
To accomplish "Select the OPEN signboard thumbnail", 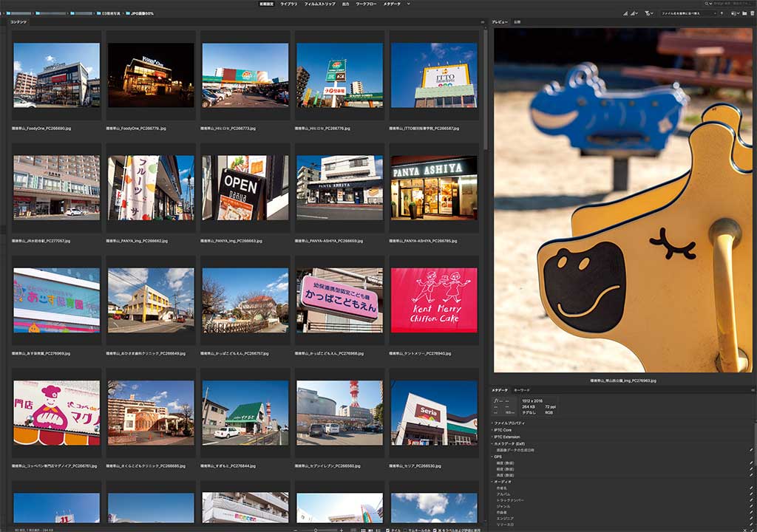I will click(x=245, y=188).
